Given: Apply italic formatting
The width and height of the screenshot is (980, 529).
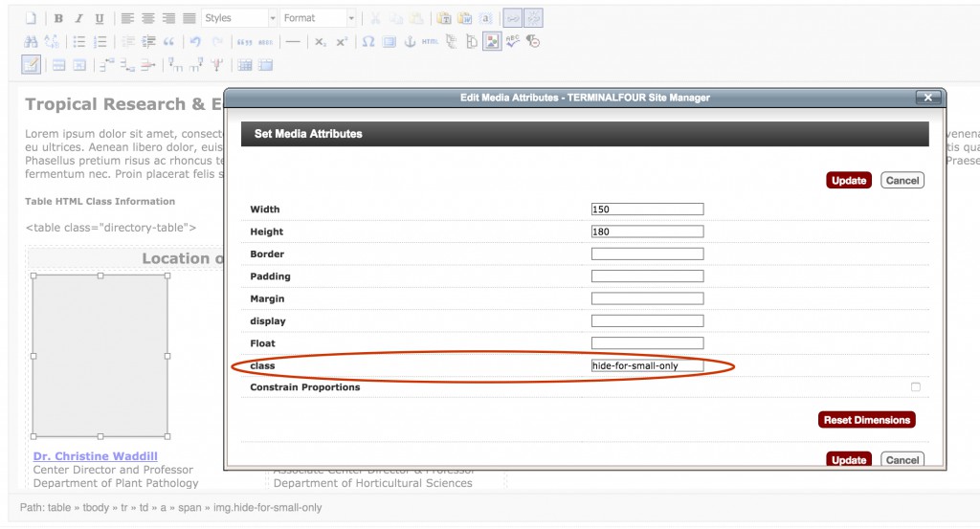Looking at the screenshot, I should pyautogui.click(x=78, y=18).
